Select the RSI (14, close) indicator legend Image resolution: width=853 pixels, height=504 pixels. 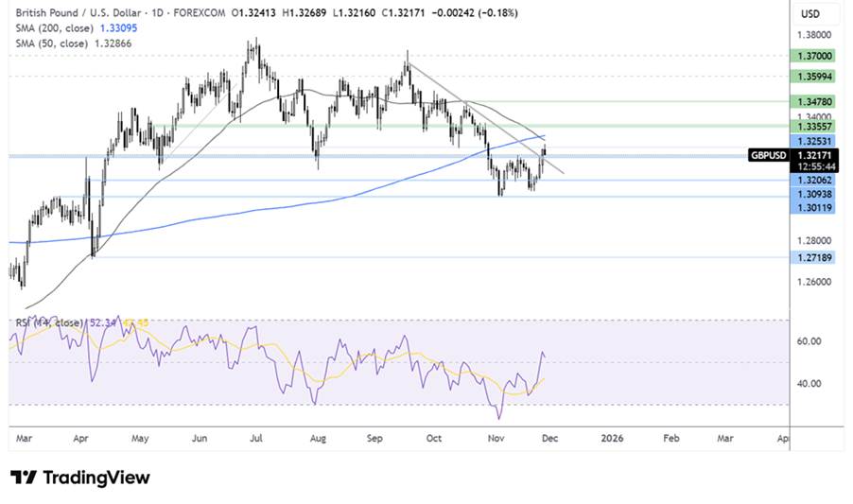tap(49, 322)
